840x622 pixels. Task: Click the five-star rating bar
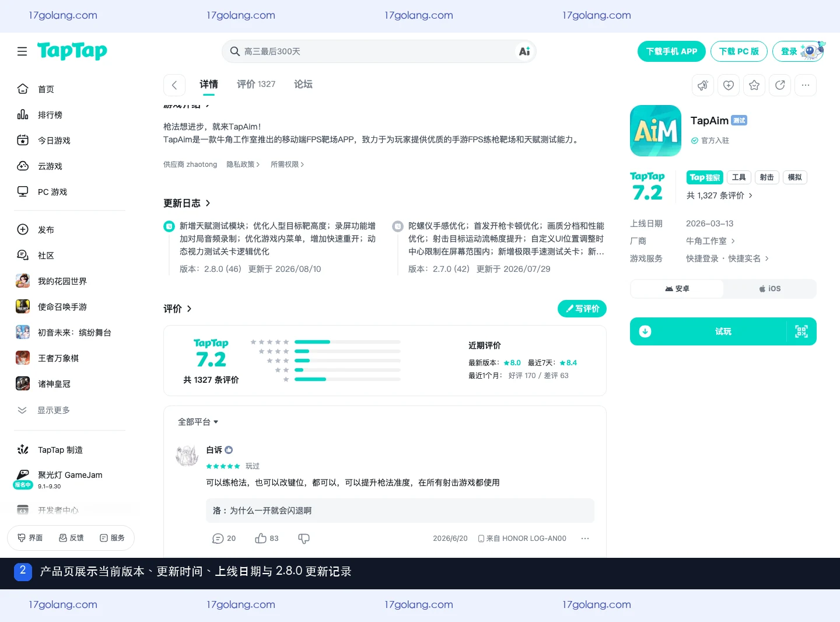[x=348, y=342]
